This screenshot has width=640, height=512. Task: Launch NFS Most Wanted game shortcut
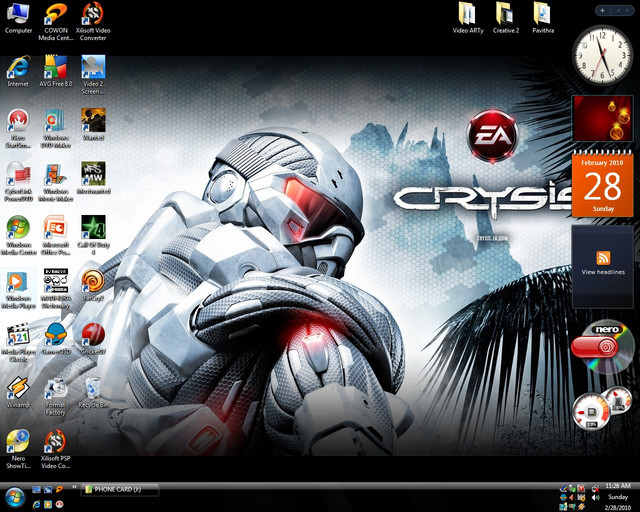93,178
